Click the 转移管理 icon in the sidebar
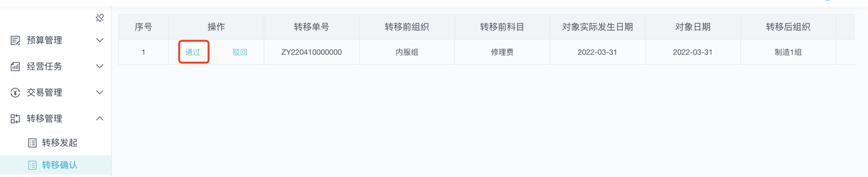Image resolution: width=868 pixels, height=177 pixels. click(x=15, y=118)
